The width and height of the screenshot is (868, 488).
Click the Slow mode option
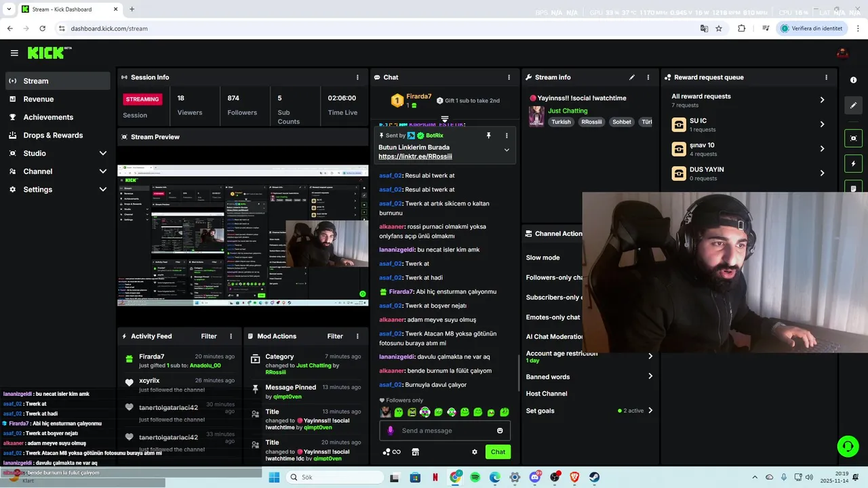(542, 258)
